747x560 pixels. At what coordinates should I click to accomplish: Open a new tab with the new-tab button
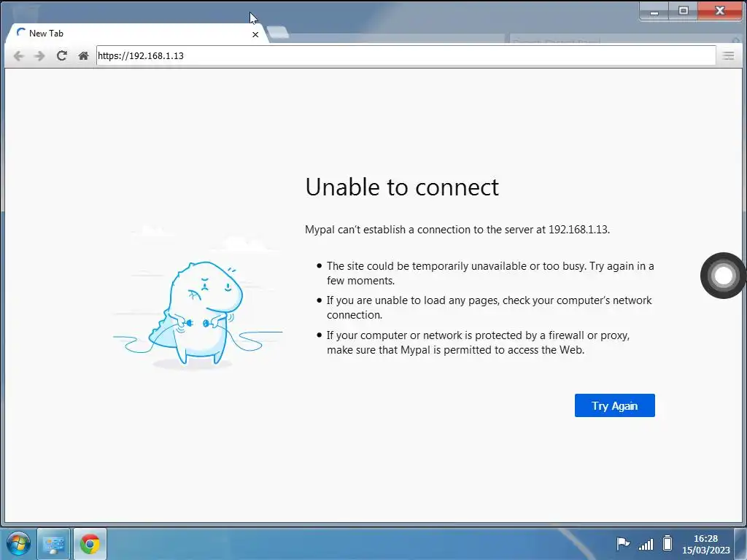pyautogui.click(x=278, y=32)
